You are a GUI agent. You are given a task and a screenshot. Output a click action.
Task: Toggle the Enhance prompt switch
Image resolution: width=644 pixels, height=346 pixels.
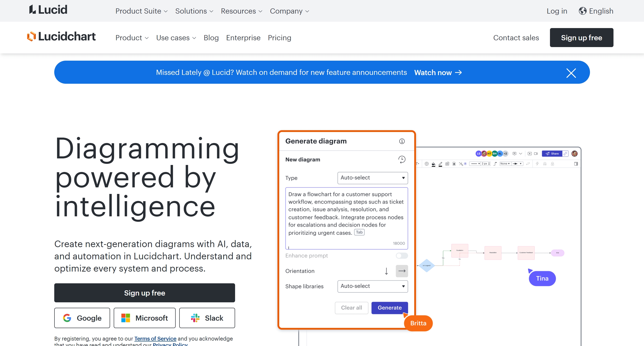coord(402,256)
